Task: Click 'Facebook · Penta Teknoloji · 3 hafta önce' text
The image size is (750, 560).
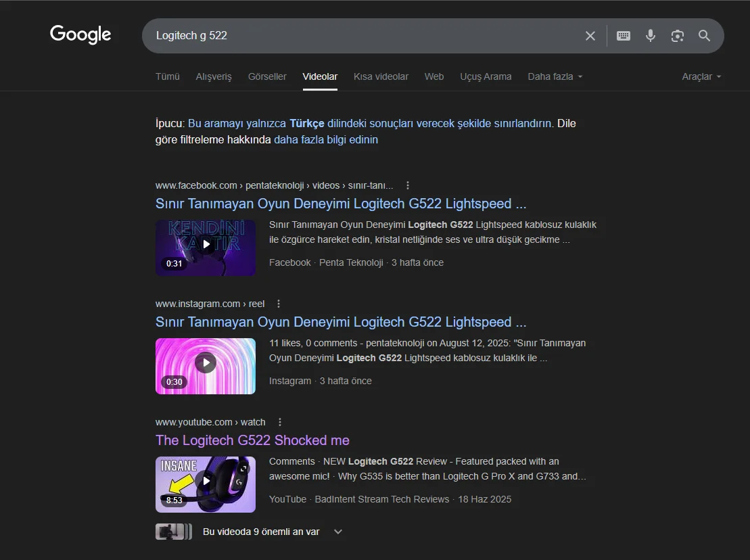Action: tap(356, 262)
